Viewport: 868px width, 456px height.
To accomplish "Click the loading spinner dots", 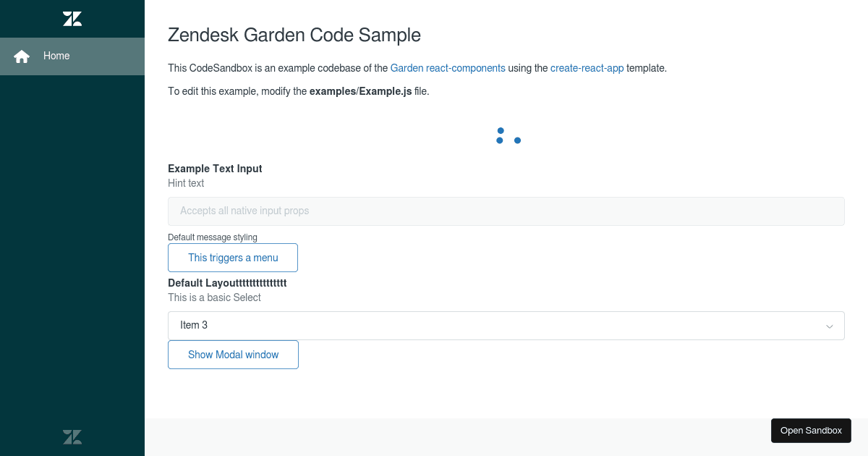I will pyautogui.click(x=507, y=135).
